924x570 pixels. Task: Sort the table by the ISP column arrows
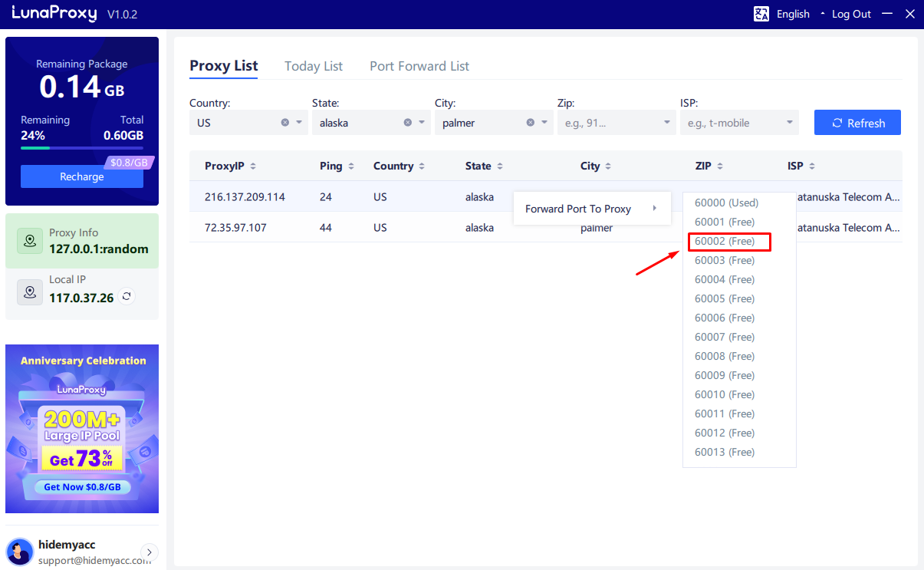811,166
